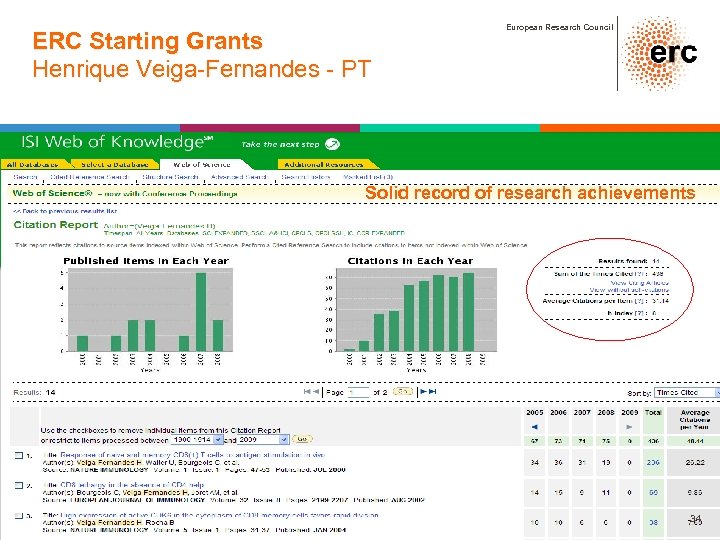This screenshot has height=540, width=720.
Task: Open title CD8 lethargy in absence of CD4 help
Action: pos(132,485)
